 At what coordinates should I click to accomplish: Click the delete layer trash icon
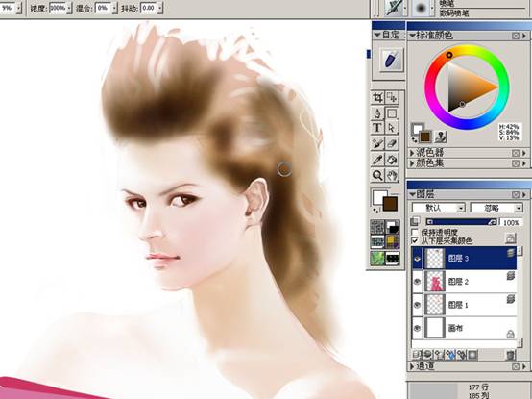pyautogui.click(x=510, y=355)
